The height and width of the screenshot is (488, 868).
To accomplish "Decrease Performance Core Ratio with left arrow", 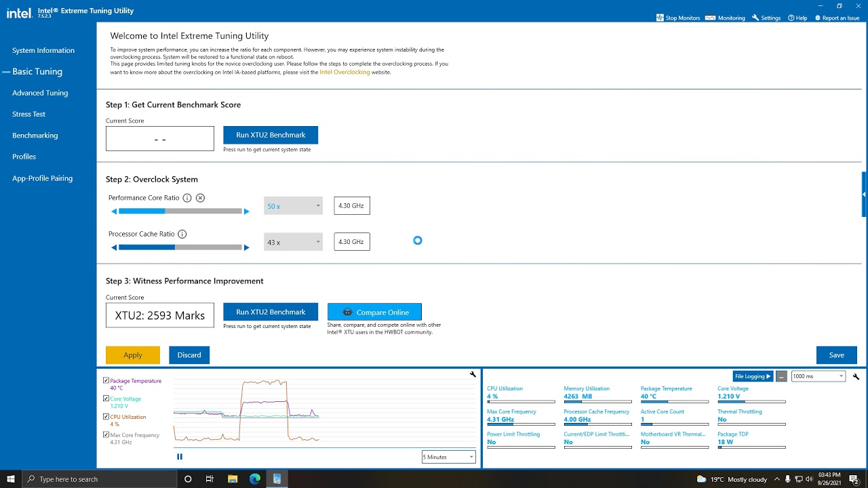I will (114, 211).
